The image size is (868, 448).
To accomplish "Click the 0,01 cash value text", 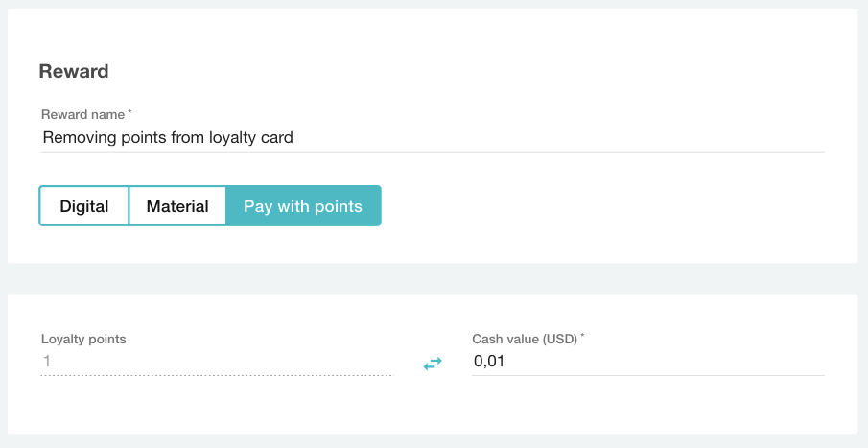I will click(489, 362).
